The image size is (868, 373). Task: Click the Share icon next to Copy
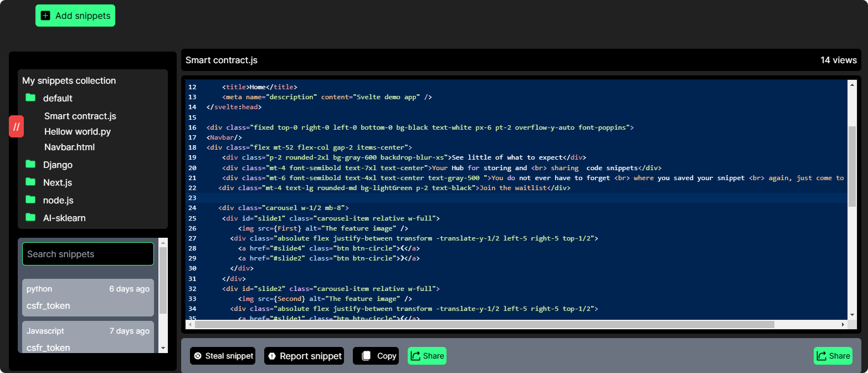coord(415,356)
